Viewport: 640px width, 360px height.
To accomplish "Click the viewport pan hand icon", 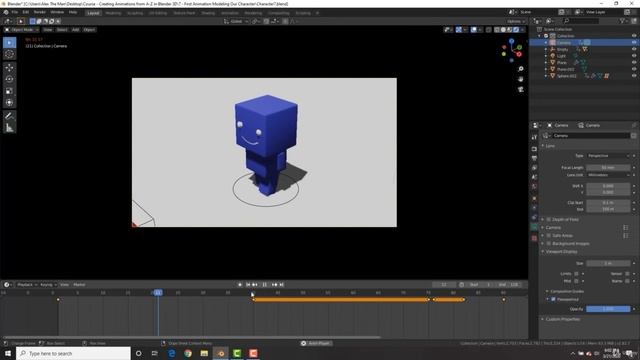I will [x=520, y=79].
